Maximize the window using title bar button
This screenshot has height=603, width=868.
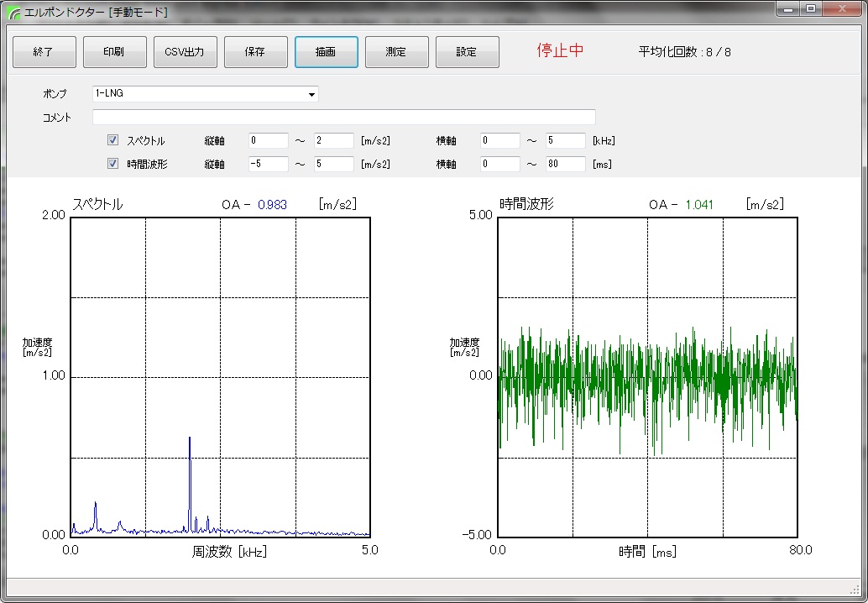pyautogui.click(x=811, y=9)
